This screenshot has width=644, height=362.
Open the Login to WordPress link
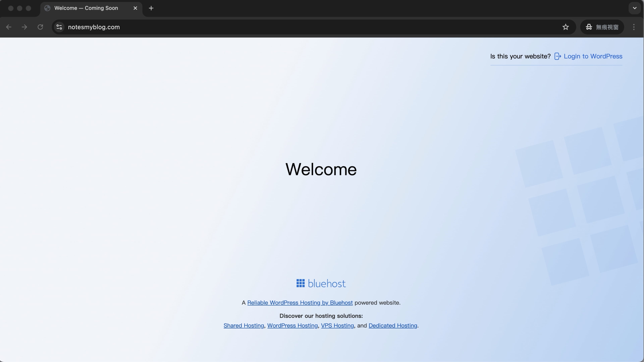pyautogui.click(x=593, y=56)
